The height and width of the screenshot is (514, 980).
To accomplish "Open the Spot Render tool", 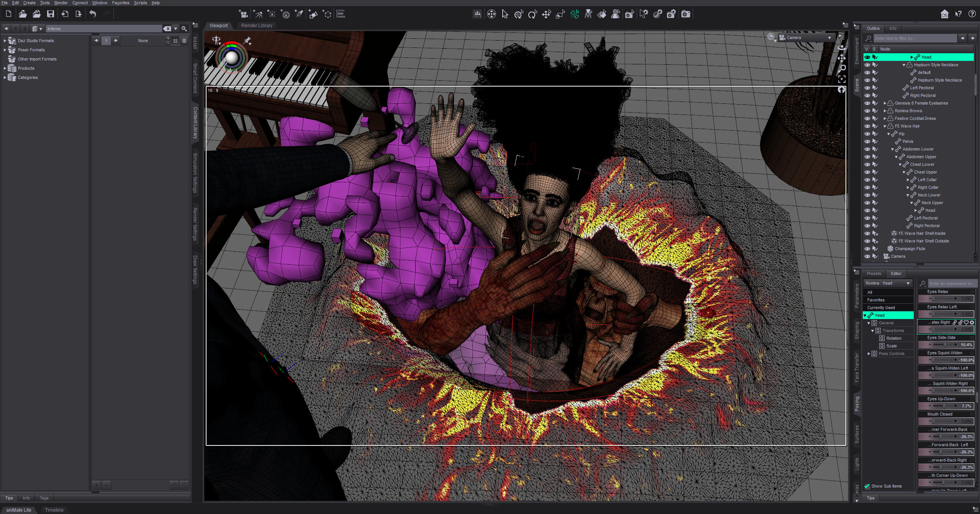I will (629, 14).
